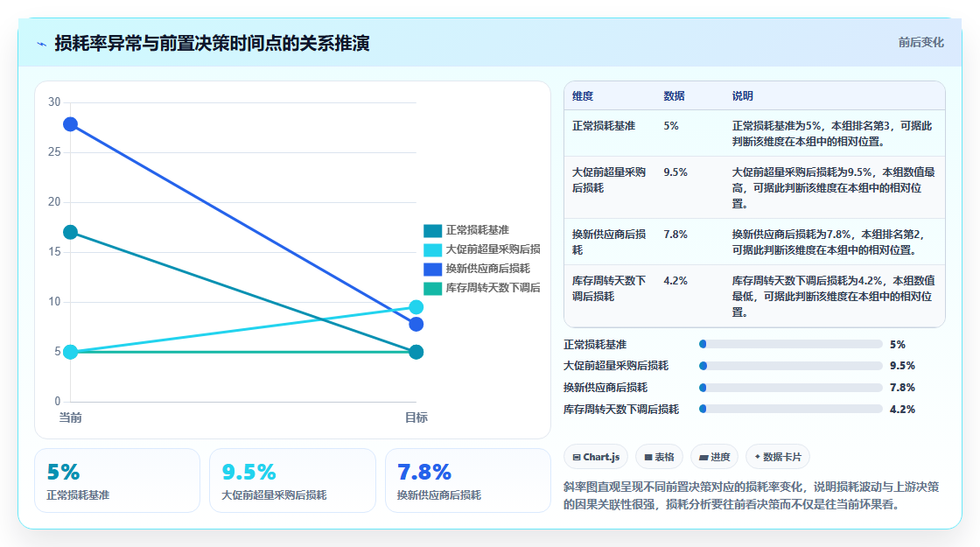Select the 5% 正常损耗基准 data card

coord(117,480)
